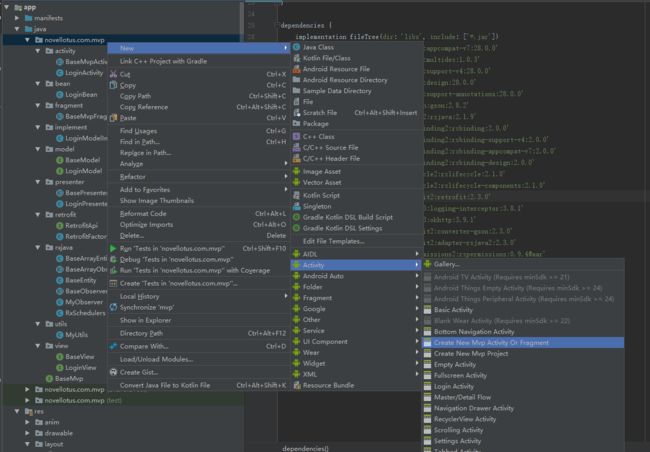The height and width of the screenshot is (452, 650).
Task: Click the Gradle Kotlin DSL Settings icon
Action: click(x=296, y=228)
